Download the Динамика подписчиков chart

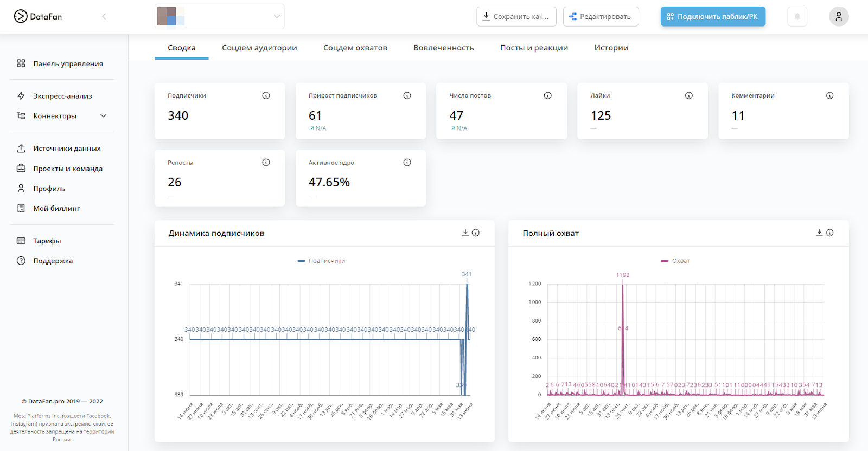pyautogui.click(x=465, y=233)
